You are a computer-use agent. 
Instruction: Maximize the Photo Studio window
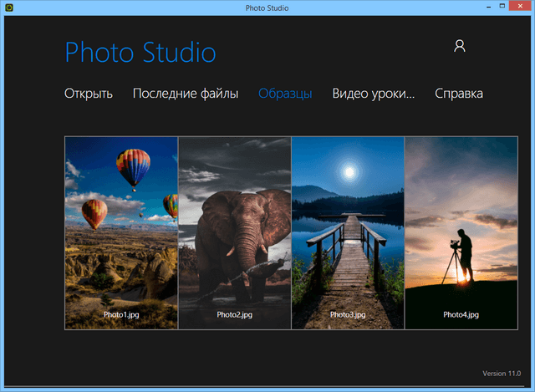(502, 6)
